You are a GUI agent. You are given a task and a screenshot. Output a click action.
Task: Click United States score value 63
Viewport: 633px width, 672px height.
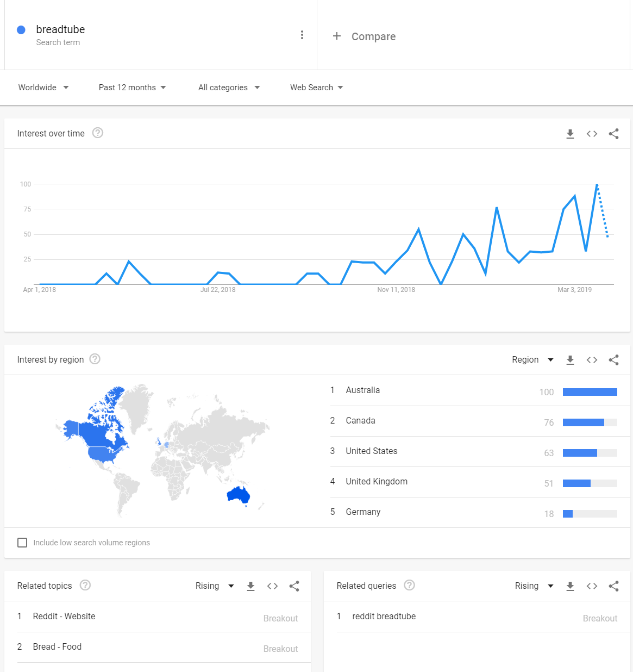[x=549, y=453]
